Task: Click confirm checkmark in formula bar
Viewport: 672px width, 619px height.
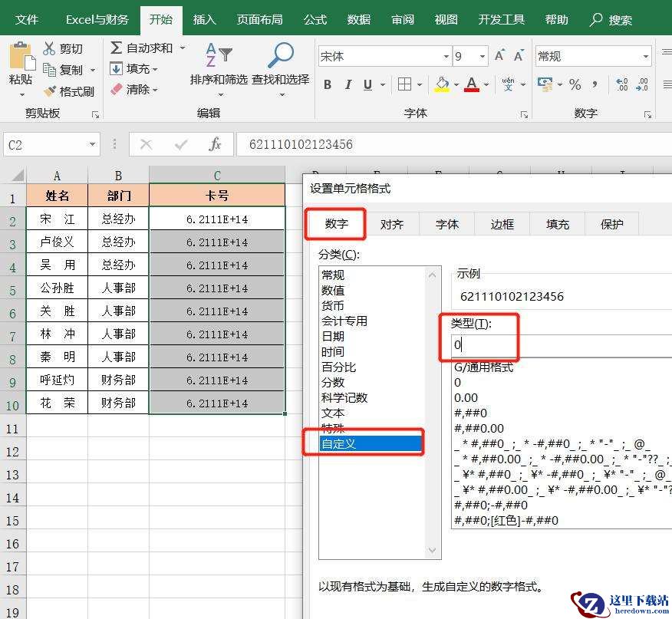Action: coord(181,144)
